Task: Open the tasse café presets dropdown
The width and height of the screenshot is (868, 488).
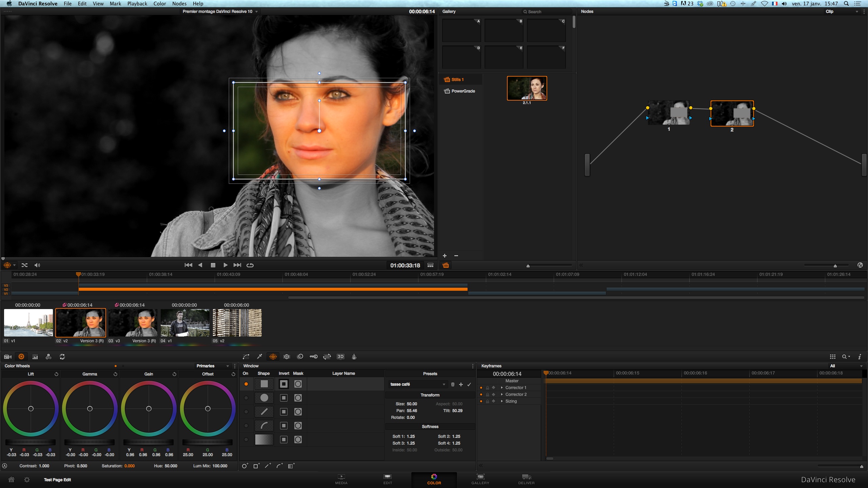Action: (x=443, y=384)
